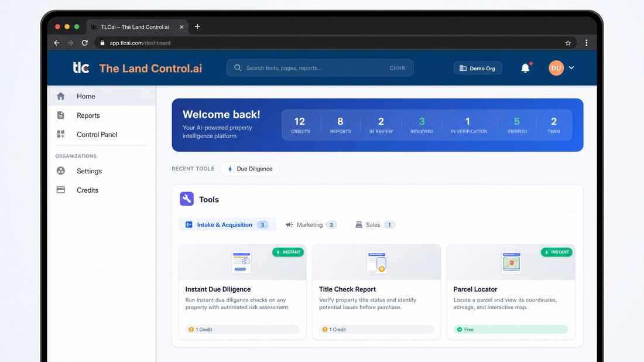Open the Due Diligence recent tool chip
The width and height of the screenshot is (644, 362).
tap(250, 169)
